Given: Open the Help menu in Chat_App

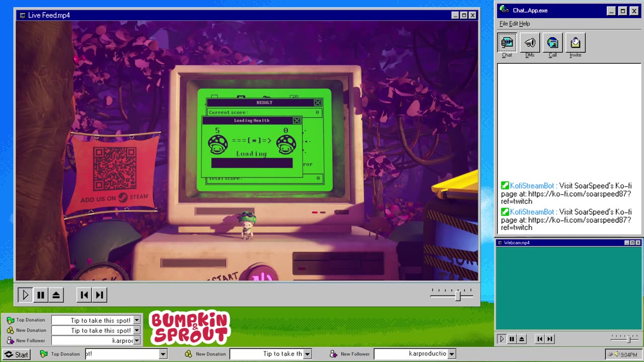Looking at the screenshot, I should (524, 24).
